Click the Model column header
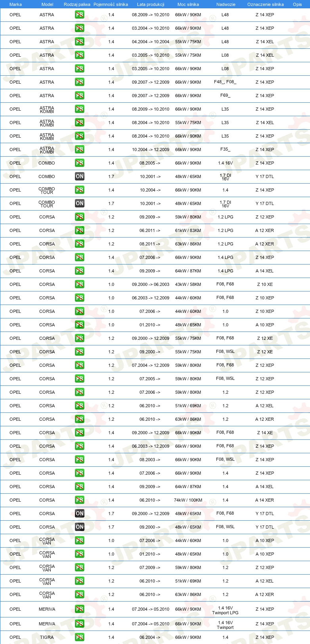The image size is (310, 644). [x=47, y=4]
